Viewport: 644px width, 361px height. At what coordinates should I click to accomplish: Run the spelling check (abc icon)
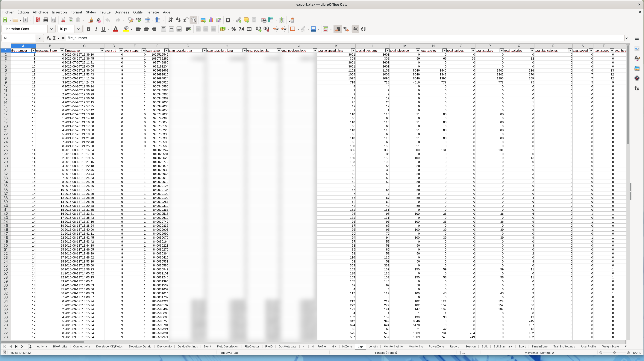pos(138,20)
